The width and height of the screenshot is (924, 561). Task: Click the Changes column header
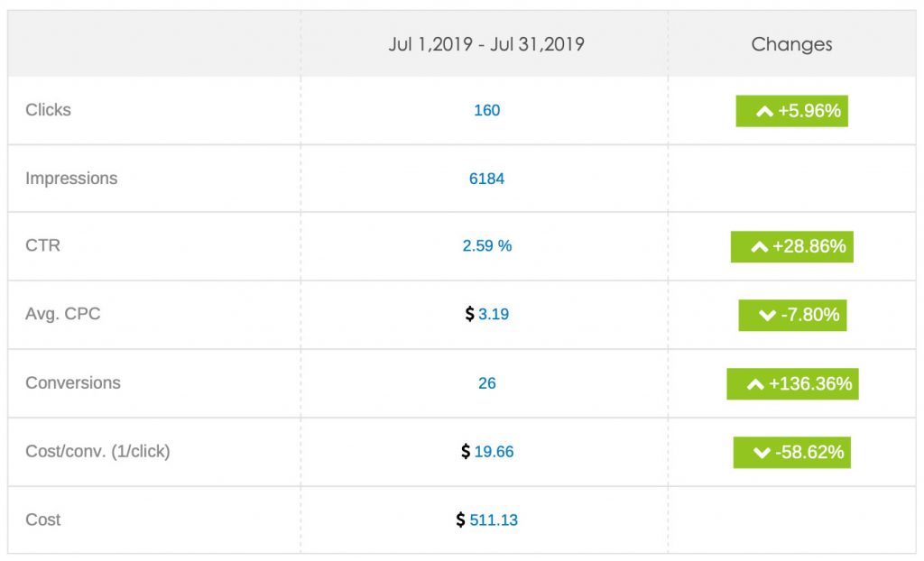[x=791, y=44]
